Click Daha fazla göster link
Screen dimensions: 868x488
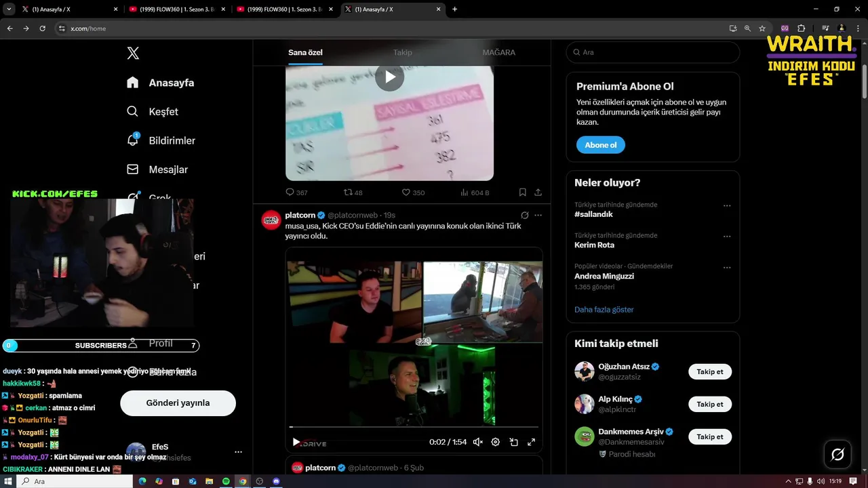[x=604, y=309]
